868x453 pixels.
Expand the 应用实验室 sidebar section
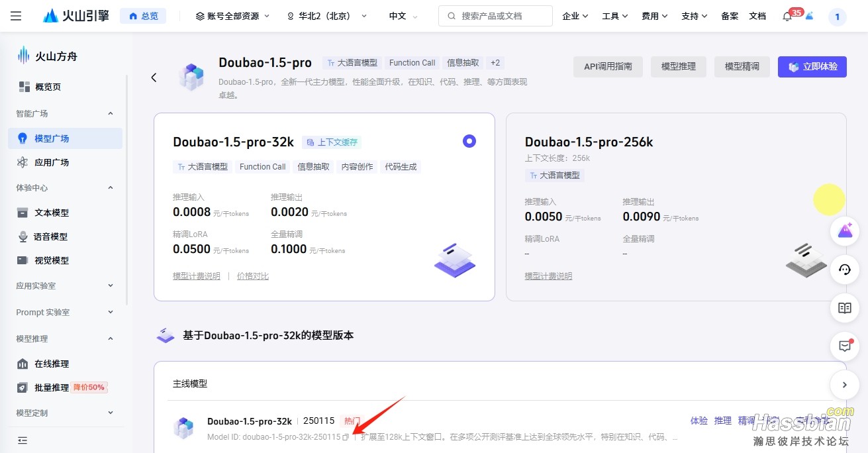[65, 285]
